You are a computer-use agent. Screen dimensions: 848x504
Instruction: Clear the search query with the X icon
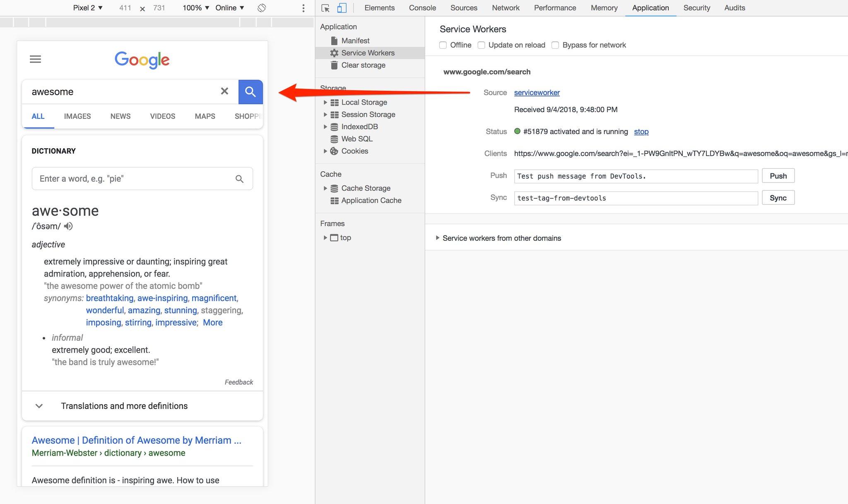[x=224, y=91]
